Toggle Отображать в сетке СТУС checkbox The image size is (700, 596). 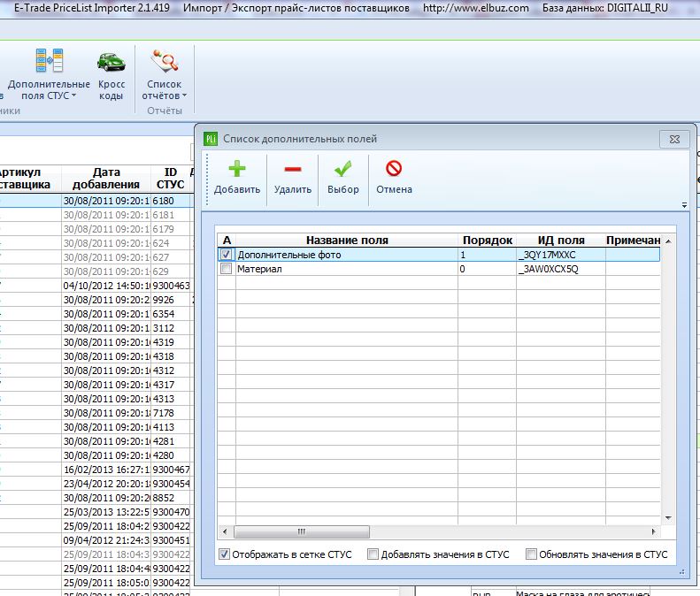(224, 554)
